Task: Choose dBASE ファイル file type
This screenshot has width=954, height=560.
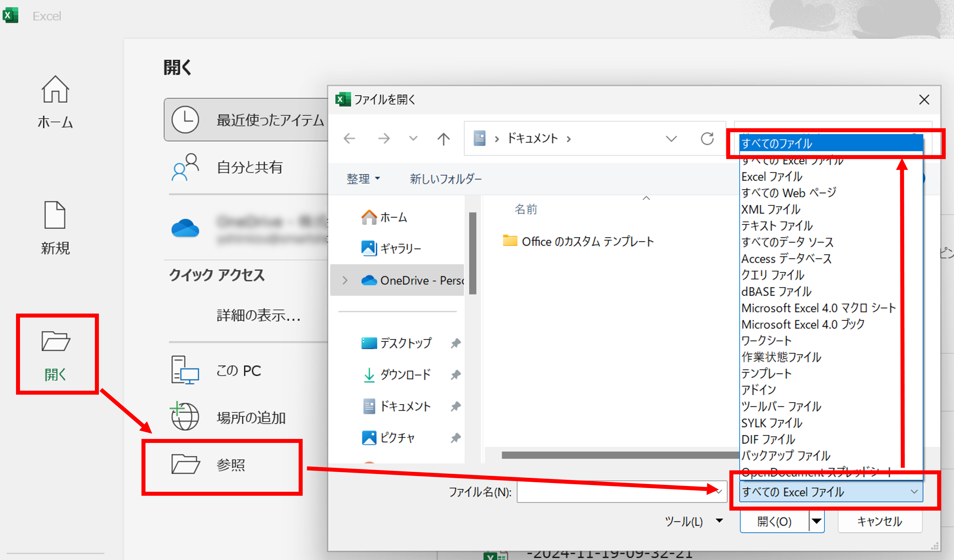Action: [831, 291]
